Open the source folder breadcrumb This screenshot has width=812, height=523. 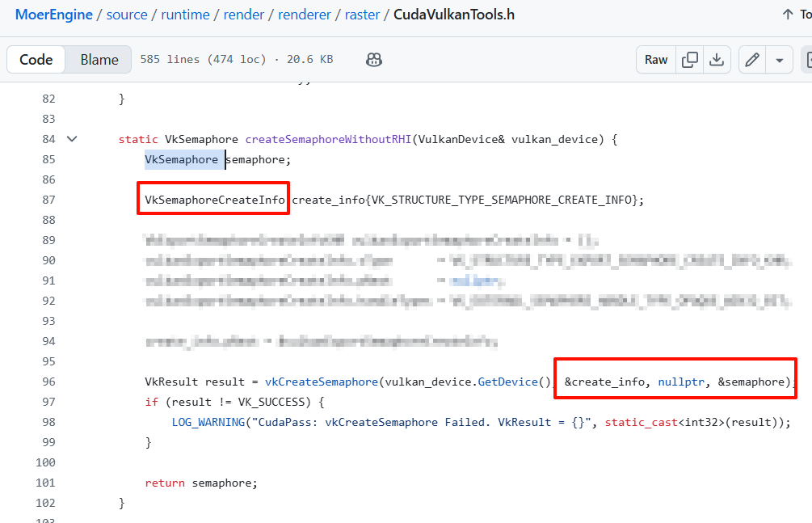(x=127, y=15)
